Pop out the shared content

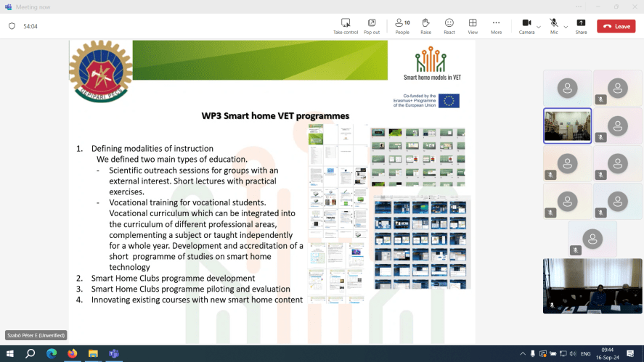pyautogui.click(x=372, y=26)
